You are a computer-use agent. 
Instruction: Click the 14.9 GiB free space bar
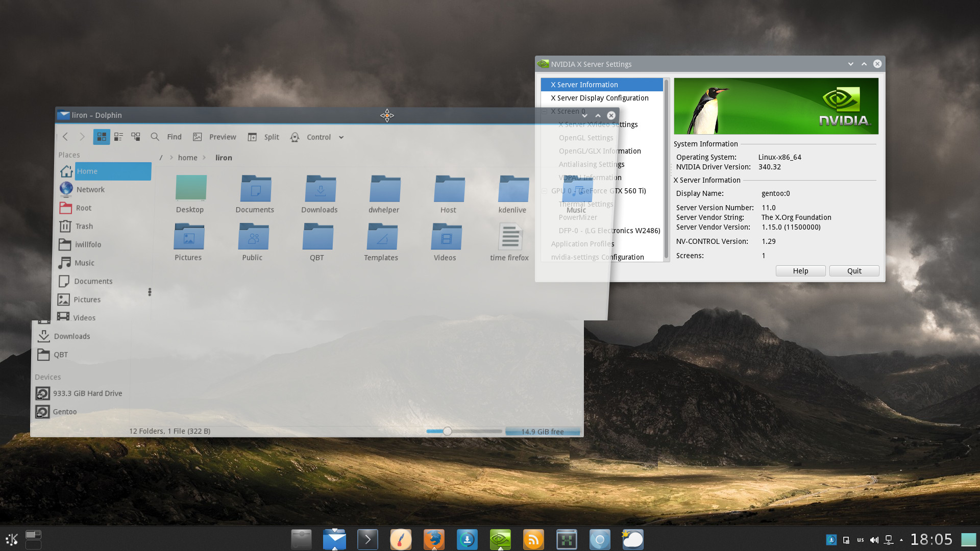[x=543, y=432]
